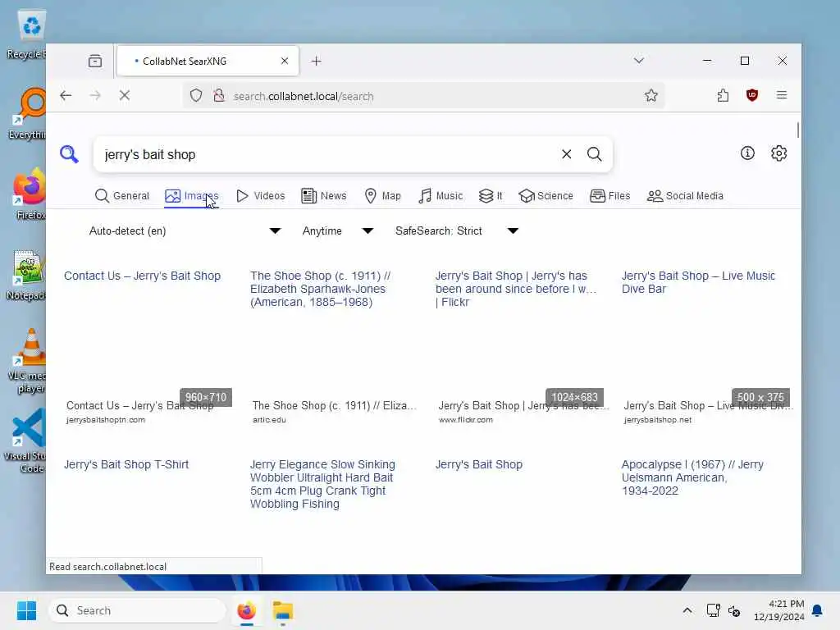Select the Everything search desktop icon

[x=28, y=113]
